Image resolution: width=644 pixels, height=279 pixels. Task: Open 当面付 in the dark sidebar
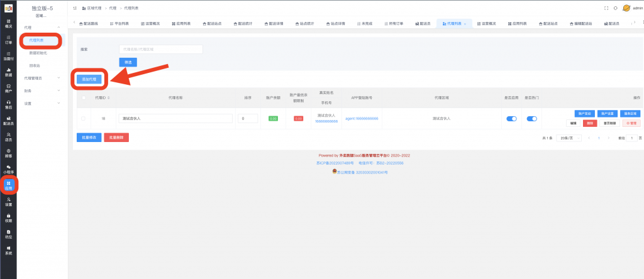[x=8, y=56]
